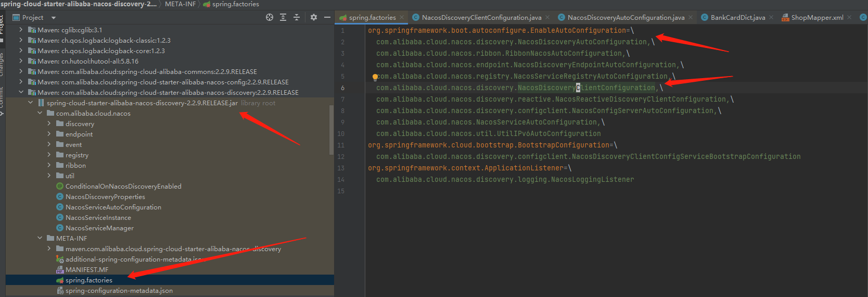Close the NacosDiscoveryAutoConfiguration.java tab
This screenshot has height=297, width=868.
coord(691,17)
